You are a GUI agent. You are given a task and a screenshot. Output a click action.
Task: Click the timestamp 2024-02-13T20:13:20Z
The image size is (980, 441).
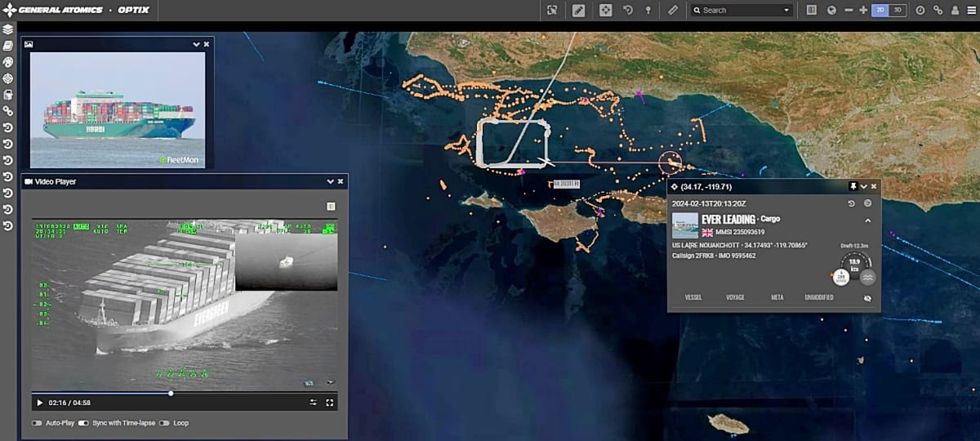click(x=709, y=203)
